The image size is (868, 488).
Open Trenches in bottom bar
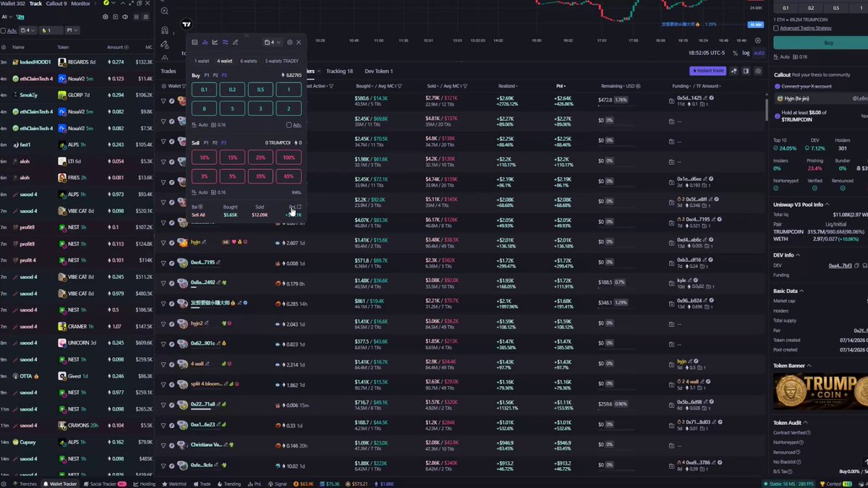[23, 484]
